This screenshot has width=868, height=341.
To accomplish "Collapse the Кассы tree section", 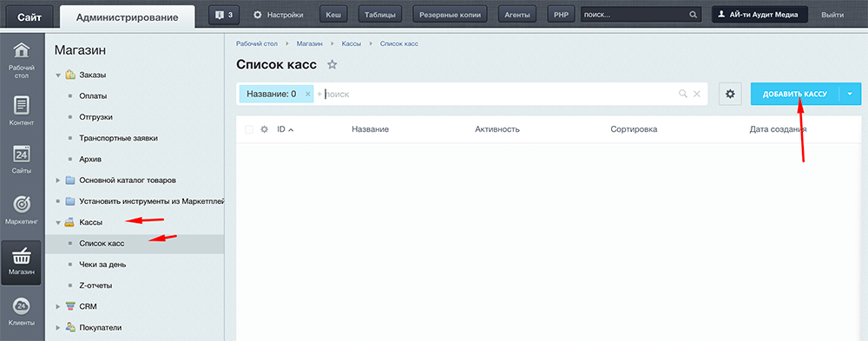I will pyautogui.click(x=57, y=222).
